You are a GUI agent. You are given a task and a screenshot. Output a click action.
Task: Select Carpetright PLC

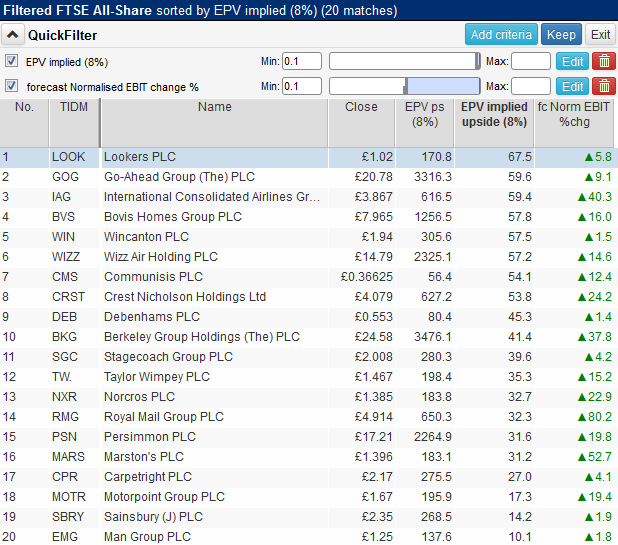pyautogui.click(x=307, y=477)
